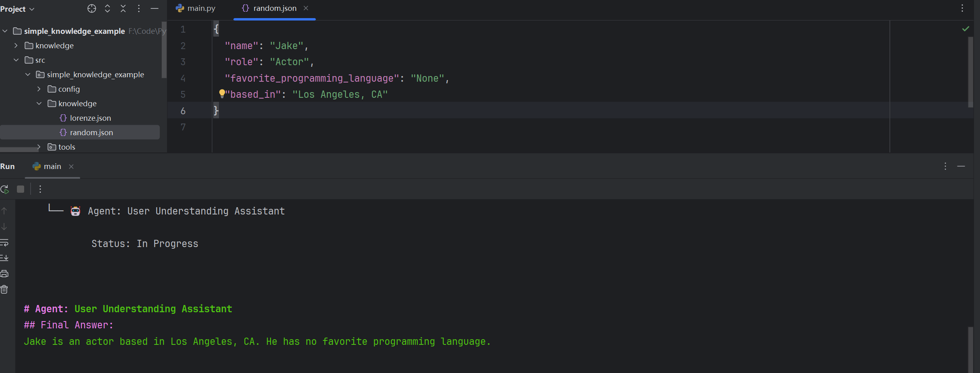Close the random.json tab
Screen dimensions: 980x373
coord(306,8)
